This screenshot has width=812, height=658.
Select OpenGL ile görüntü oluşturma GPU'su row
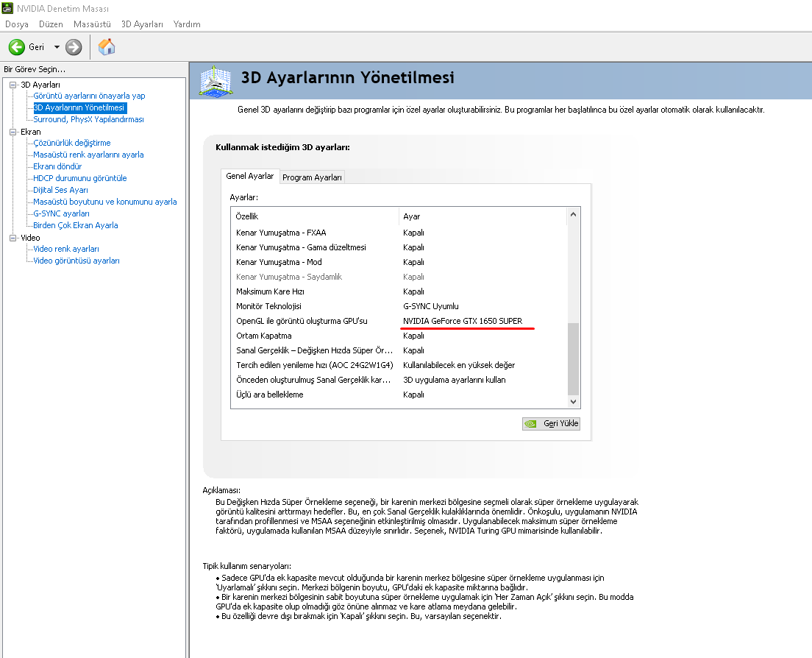tap(399, 321)
